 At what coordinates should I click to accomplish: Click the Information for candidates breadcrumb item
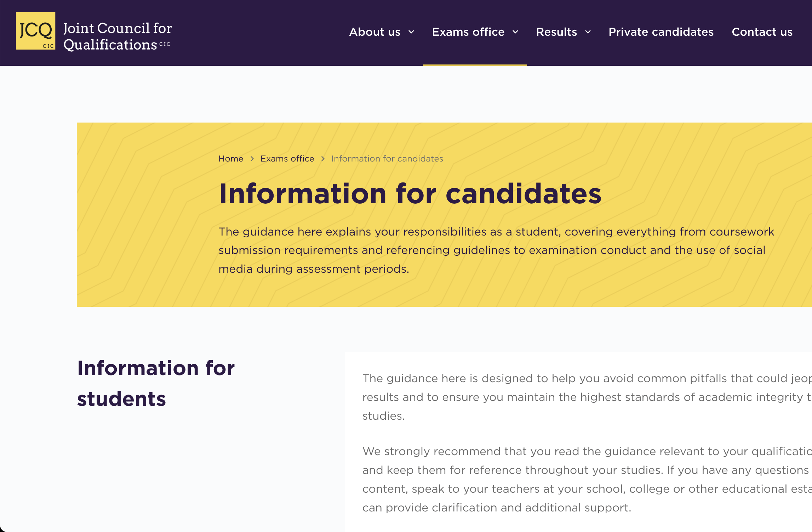point(387,159)
